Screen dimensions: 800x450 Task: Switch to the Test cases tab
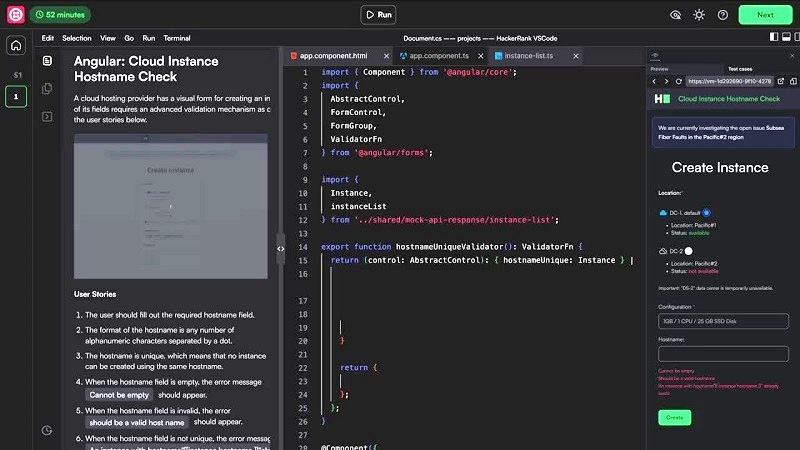741,68
